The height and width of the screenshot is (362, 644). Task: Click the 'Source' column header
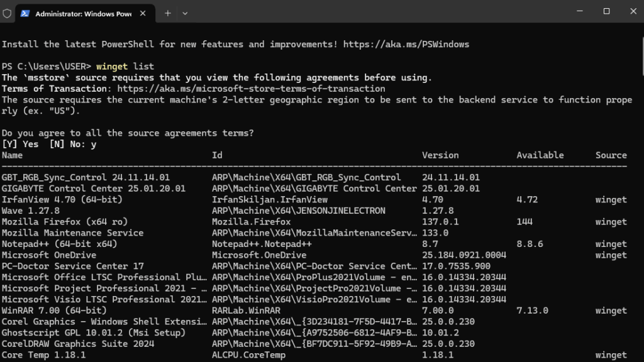(x=611, y=155)
